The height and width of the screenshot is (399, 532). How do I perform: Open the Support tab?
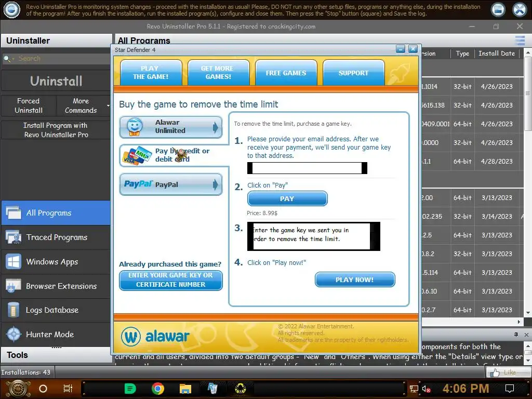[x=353, y=73]
